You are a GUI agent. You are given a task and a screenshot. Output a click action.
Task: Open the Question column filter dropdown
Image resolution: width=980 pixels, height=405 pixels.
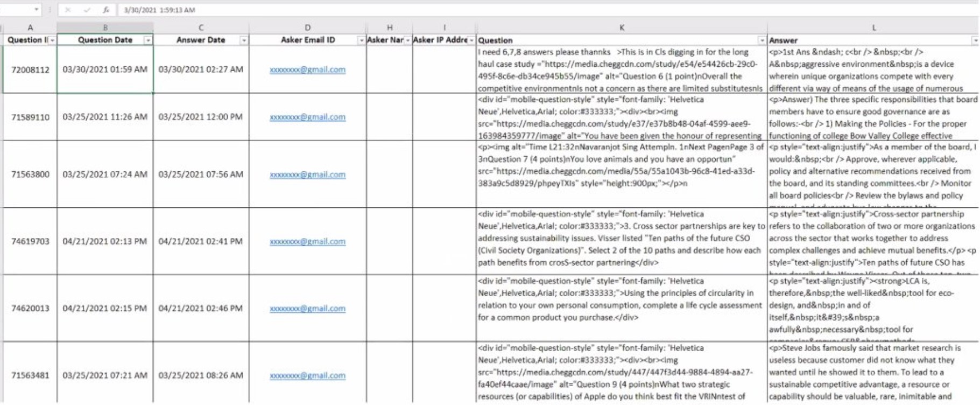pyautogui.click(x=762, y=40)
